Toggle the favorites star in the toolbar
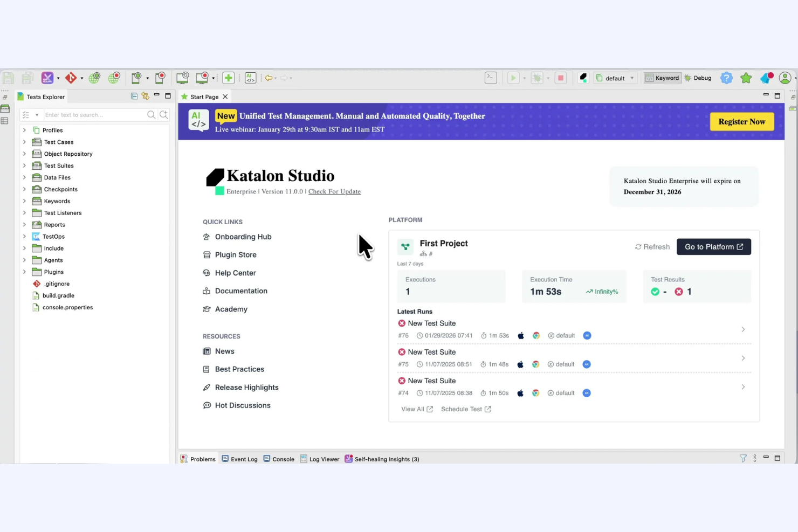The height and width of the screenshot is (532, 798). coord(746,78)
